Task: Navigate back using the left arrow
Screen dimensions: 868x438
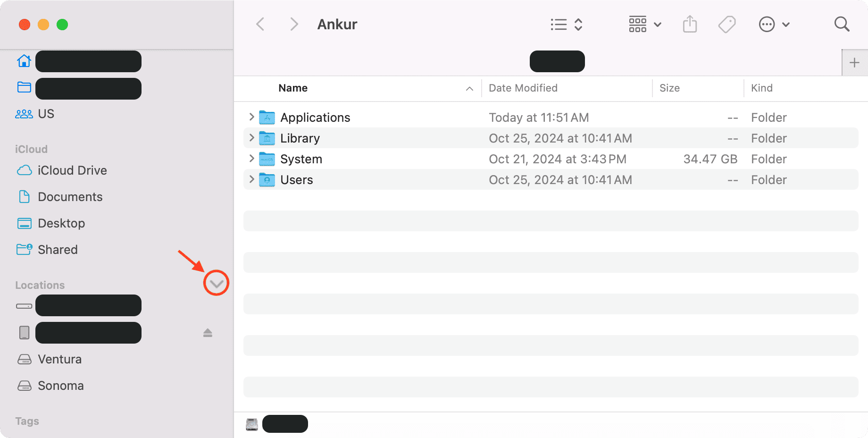Action: (260, 24)
